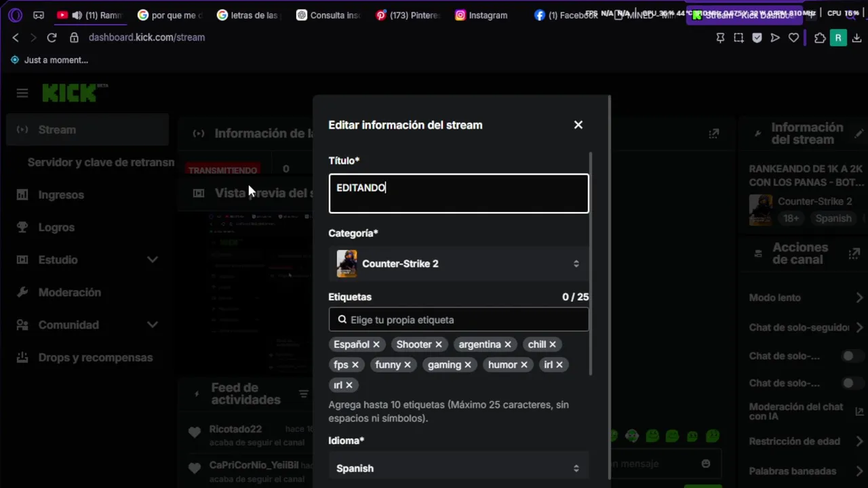Click the send arrow icon in the toolbar
Viewport: 868px width, 488px height.
point(775,38)
